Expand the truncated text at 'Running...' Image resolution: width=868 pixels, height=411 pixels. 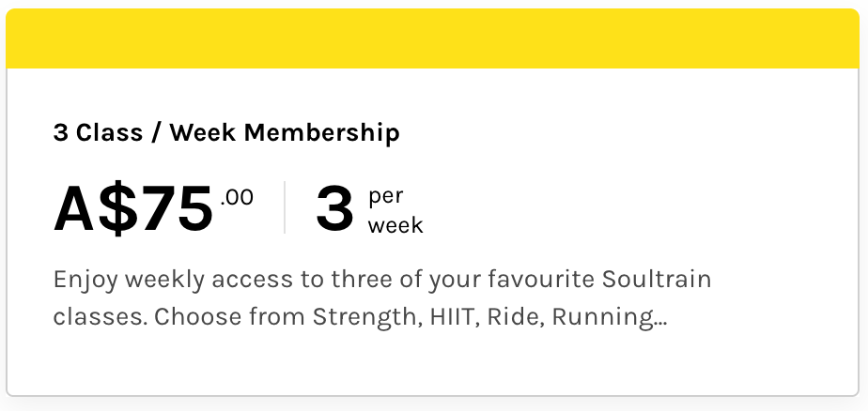(611, 317)
